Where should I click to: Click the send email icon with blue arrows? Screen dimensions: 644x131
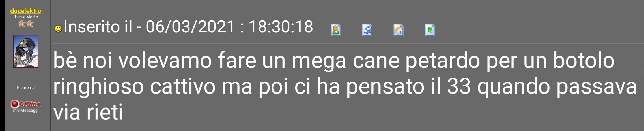pyautogui.click(x=367, y=30)
